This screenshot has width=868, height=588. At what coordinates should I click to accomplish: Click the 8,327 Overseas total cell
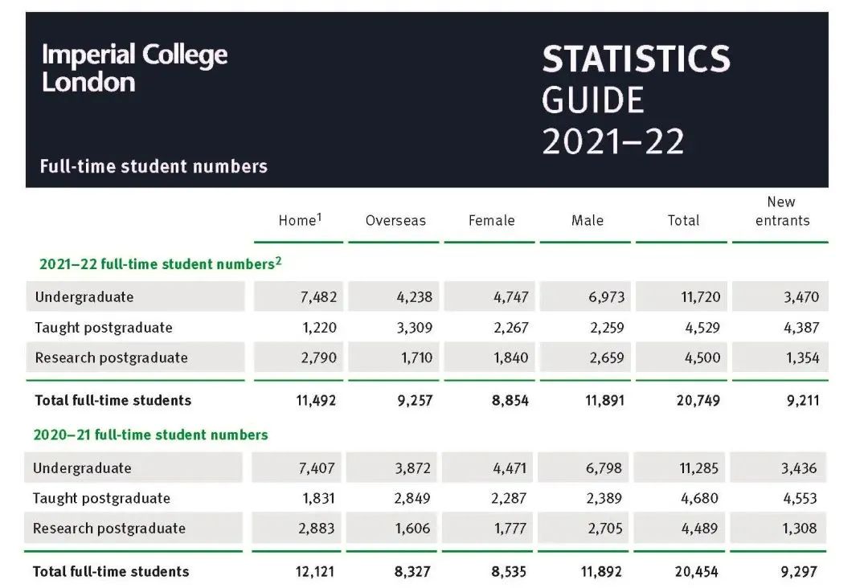(412, 572)
